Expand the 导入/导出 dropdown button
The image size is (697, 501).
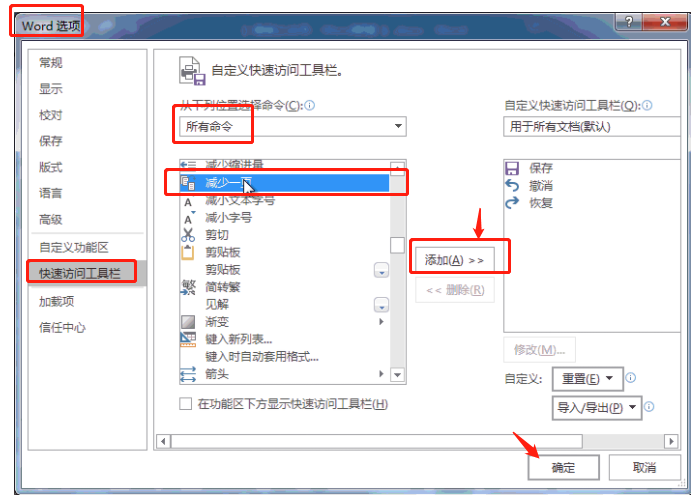(x=597, y=408)
